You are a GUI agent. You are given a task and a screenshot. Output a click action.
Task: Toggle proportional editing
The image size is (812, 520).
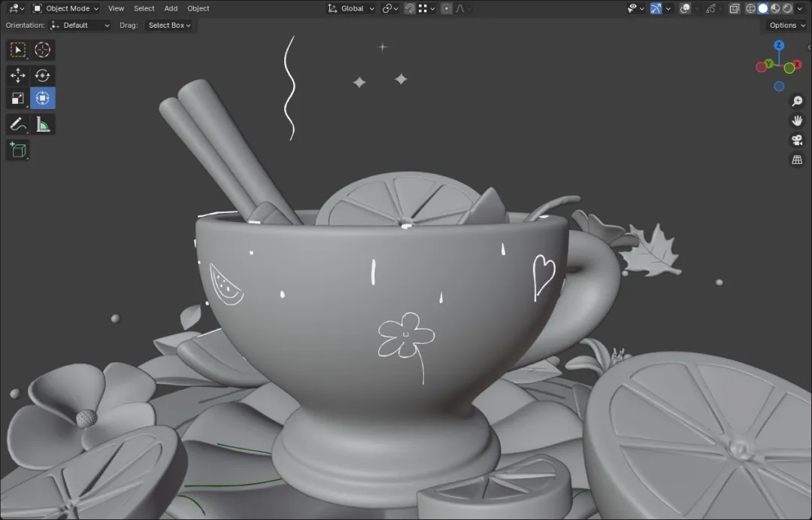click(x=446, y=8)
